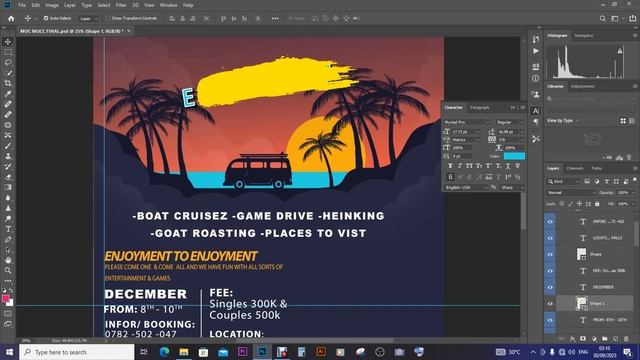
Task: Select the Lasso tool
Action: tap(8, 62)
